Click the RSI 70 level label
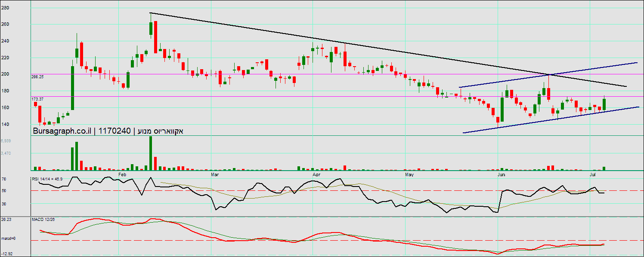Image resolution: width=644 pixels, height=257 pixels. pos(3,178)
